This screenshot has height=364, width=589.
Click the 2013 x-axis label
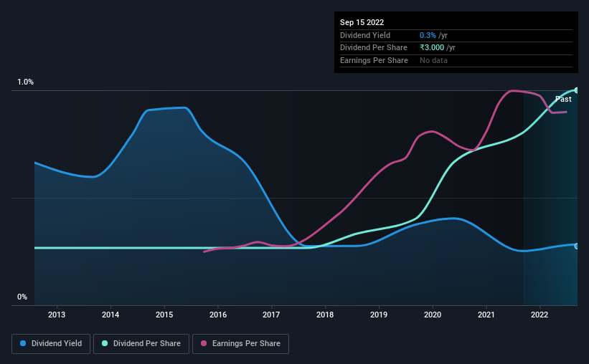[57, 315]
